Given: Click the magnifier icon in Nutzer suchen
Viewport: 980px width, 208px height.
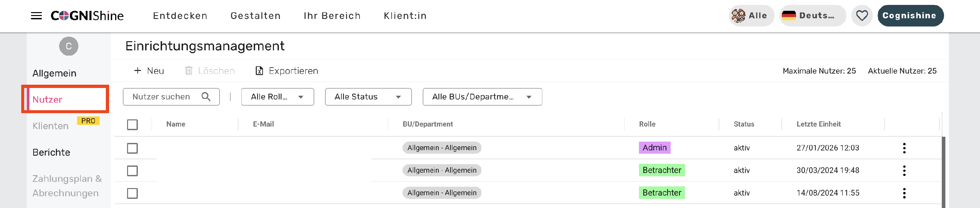Looking at the screenshot, I should point(206,97).
